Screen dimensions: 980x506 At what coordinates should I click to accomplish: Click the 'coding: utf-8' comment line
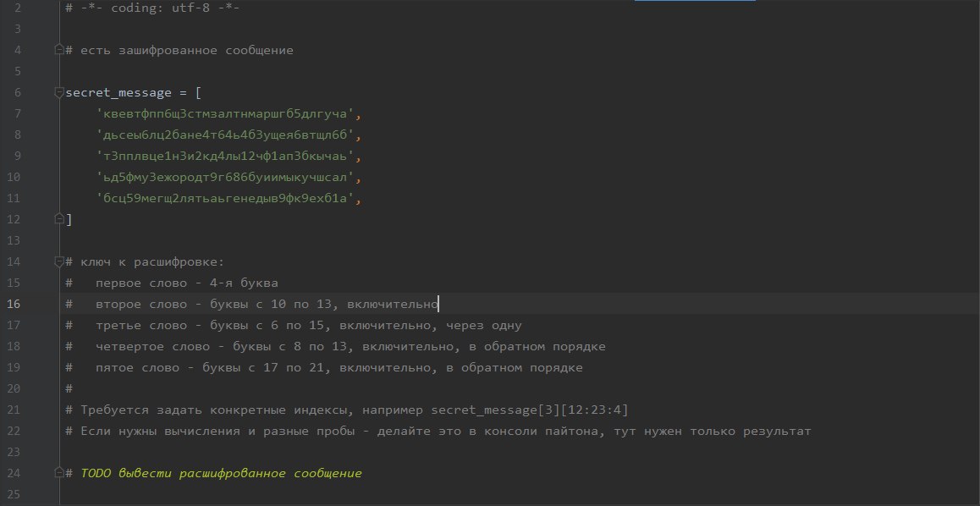(x=152, y=8)
